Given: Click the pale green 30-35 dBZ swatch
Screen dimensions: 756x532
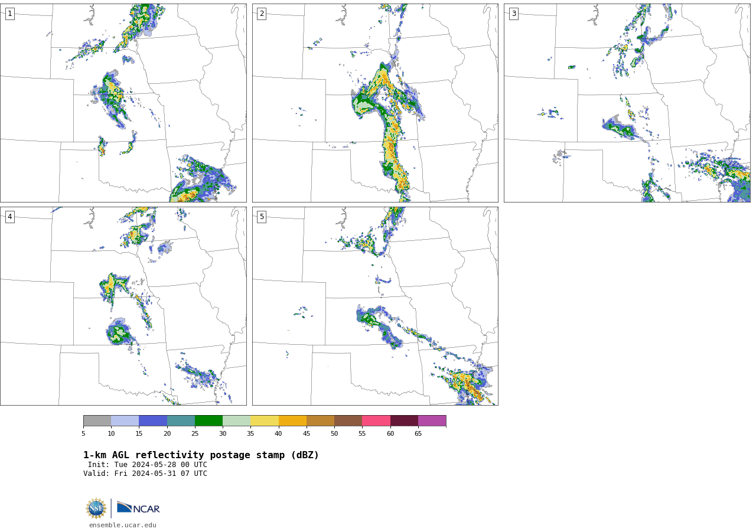Looking at the screenshot, I should pyautogui.click(x=237, y=421).
